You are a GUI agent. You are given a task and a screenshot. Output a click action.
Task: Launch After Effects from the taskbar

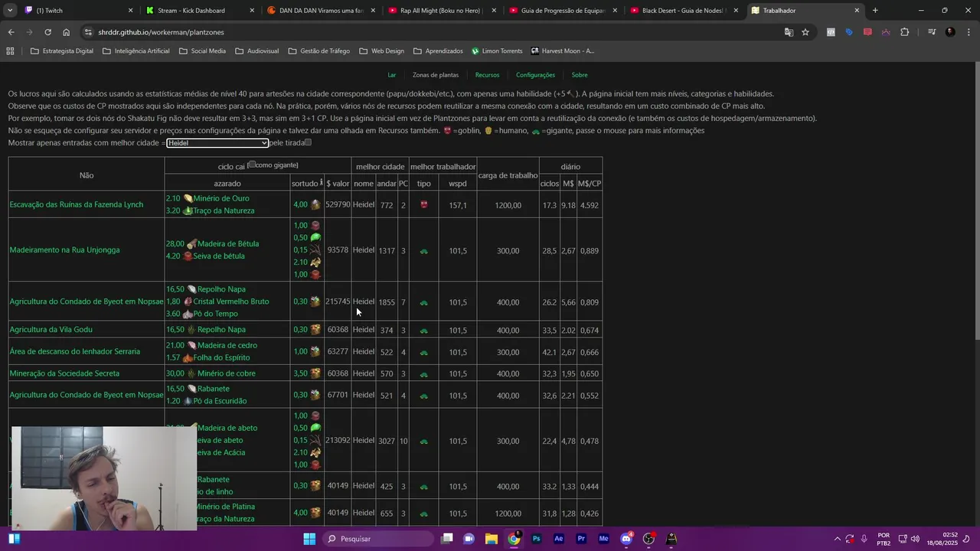558,539
